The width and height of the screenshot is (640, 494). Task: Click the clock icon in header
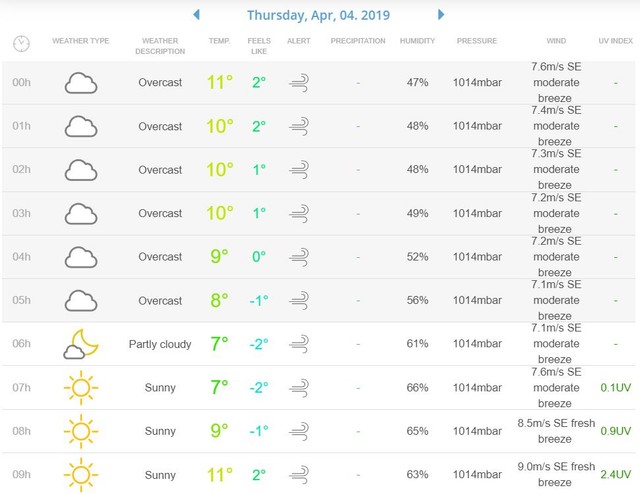21,44
